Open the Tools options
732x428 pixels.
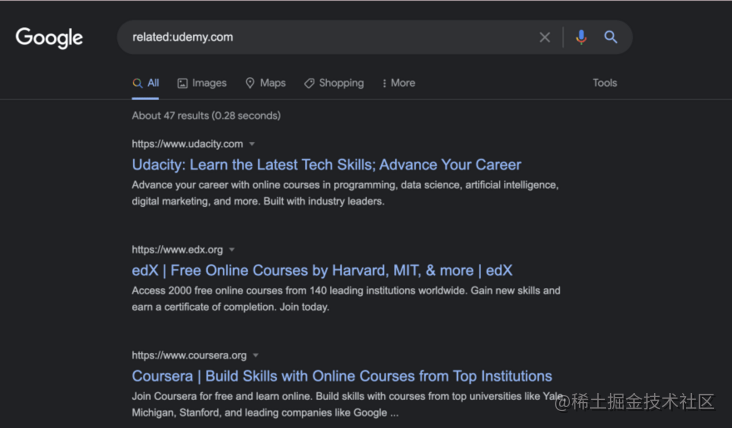click(x=605, y=83)
